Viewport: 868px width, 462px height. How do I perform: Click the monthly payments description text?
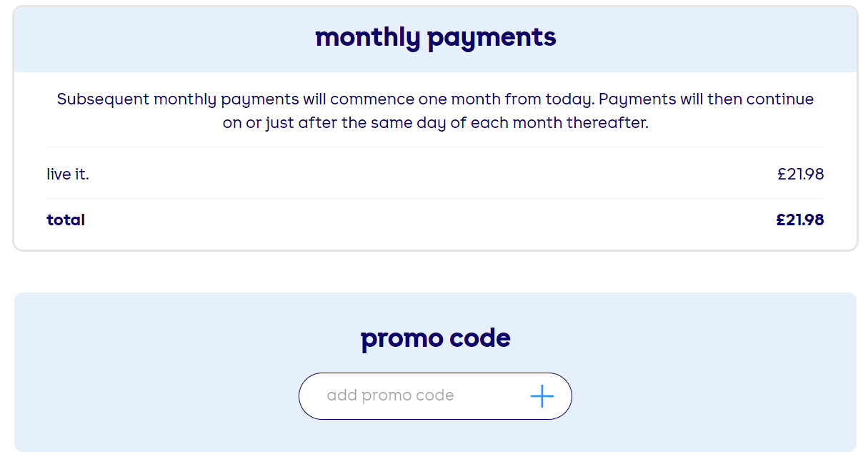click(434, 111)
